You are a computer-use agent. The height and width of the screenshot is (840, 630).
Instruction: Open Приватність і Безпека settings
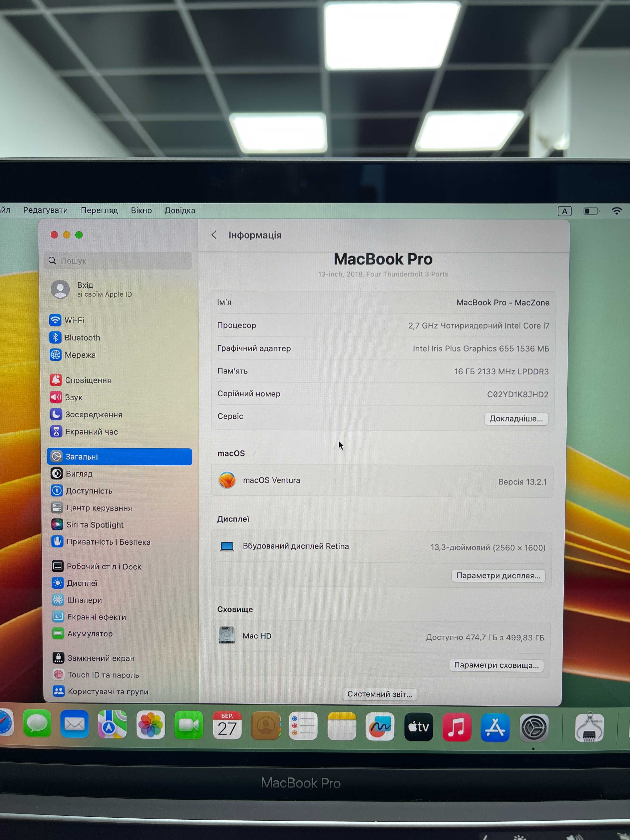coord(101,541)
